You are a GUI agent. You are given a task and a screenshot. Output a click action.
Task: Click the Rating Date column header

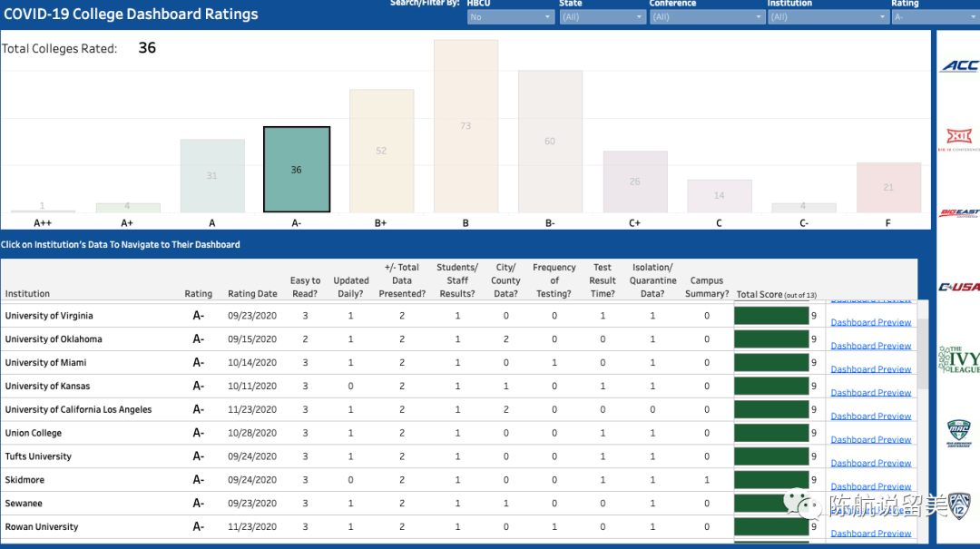coord(252,294)
